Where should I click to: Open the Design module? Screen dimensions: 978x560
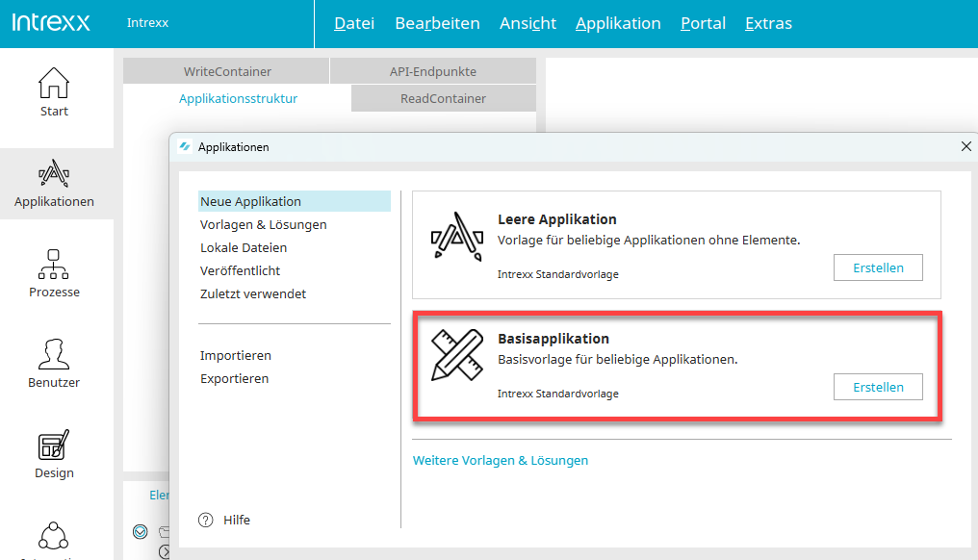coord(54,454)
